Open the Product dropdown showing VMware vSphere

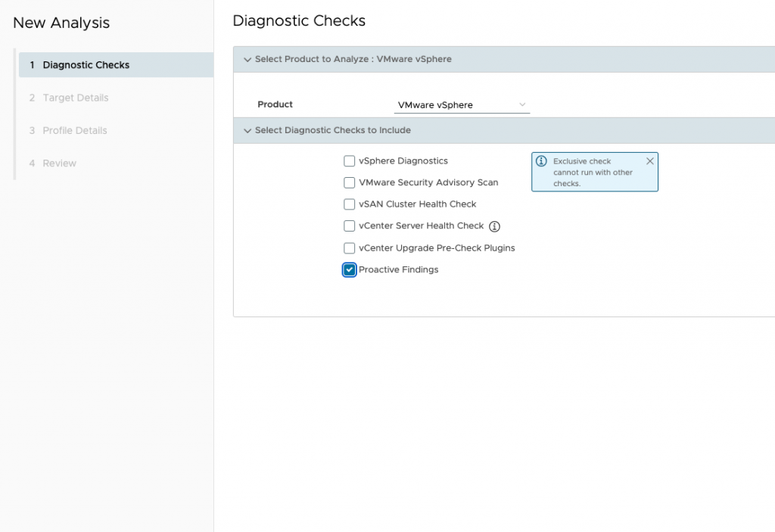(462, 105)
